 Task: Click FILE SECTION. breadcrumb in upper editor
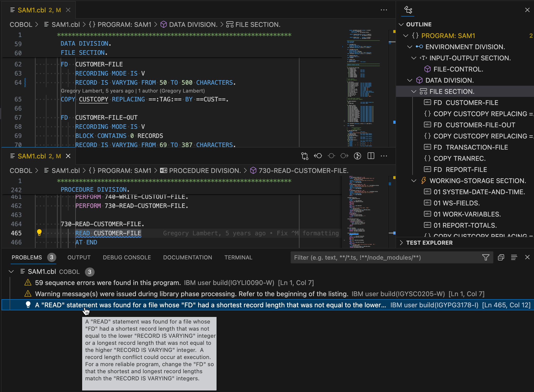click(x=253, y=25)
